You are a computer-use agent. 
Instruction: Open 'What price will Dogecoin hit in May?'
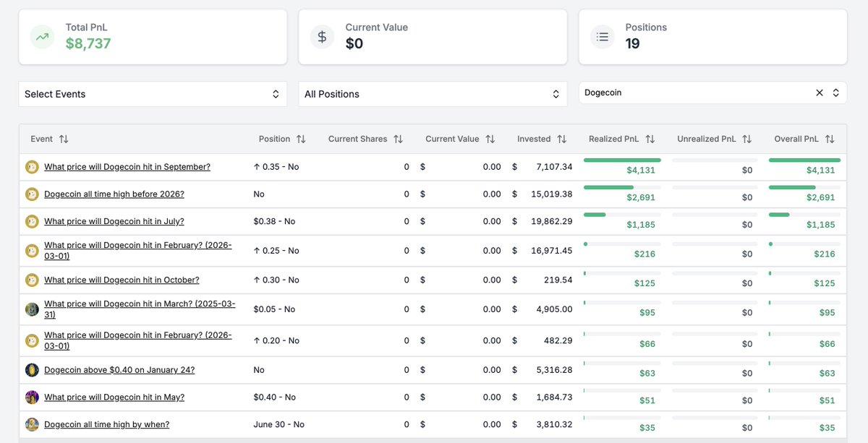114,397
